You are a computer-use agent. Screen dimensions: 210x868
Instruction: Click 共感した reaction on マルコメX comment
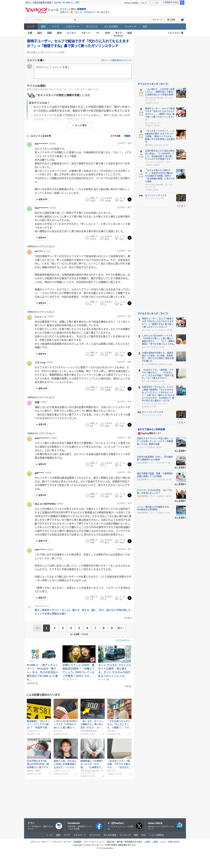(92, 389)
